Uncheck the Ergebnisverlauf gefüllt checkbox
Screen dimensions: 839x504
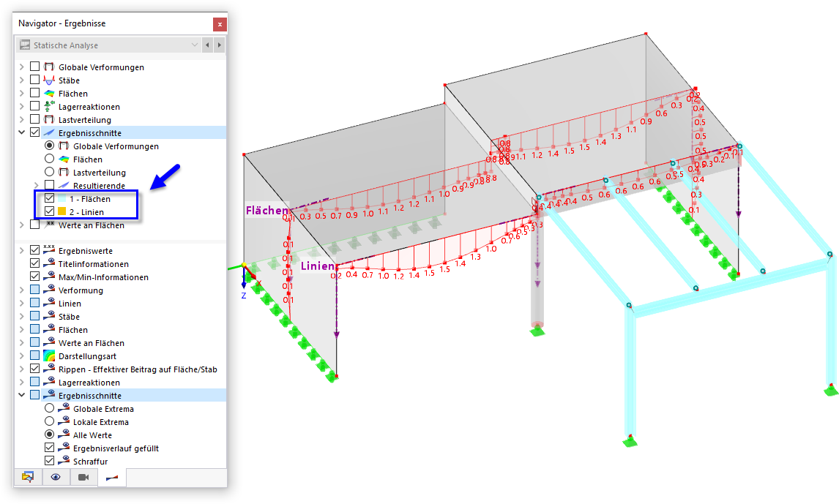click(x=49, y=448)
